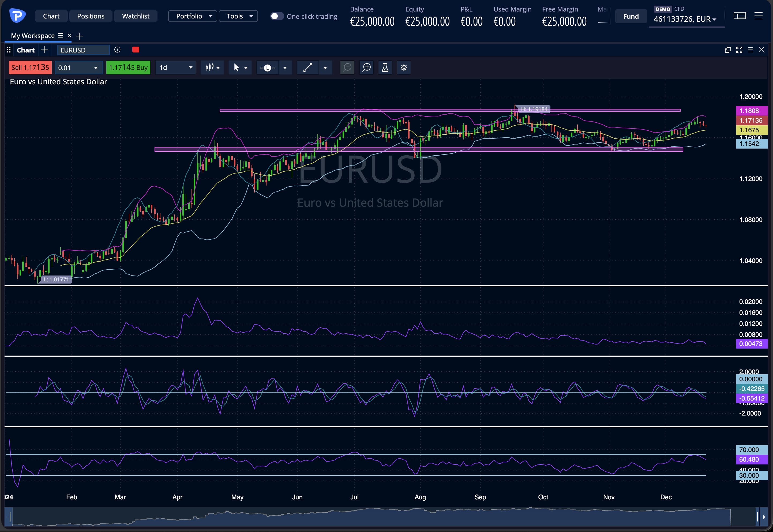Click the zoom in magnifier icon
Image resolution: width=773 pixels, height=532 pixels.
[x=366, y=68]
